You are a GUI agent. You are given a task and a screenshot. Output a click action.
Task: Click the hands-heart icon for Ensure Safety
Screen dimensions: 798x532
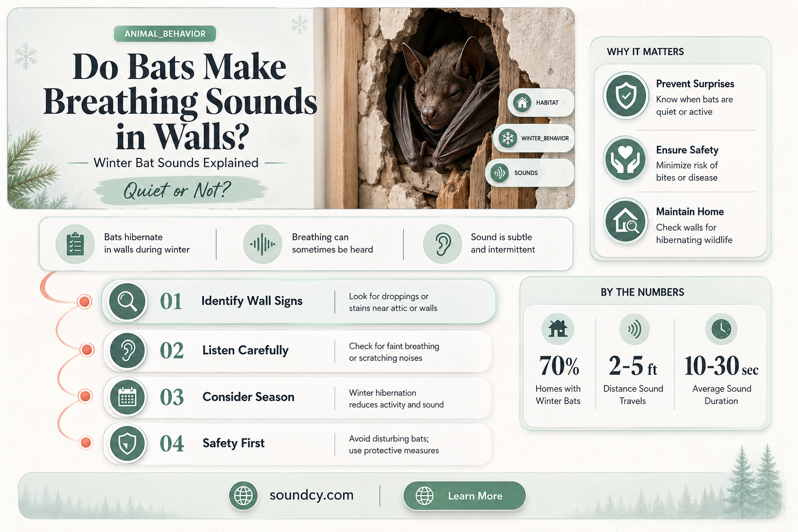point(626,158)
